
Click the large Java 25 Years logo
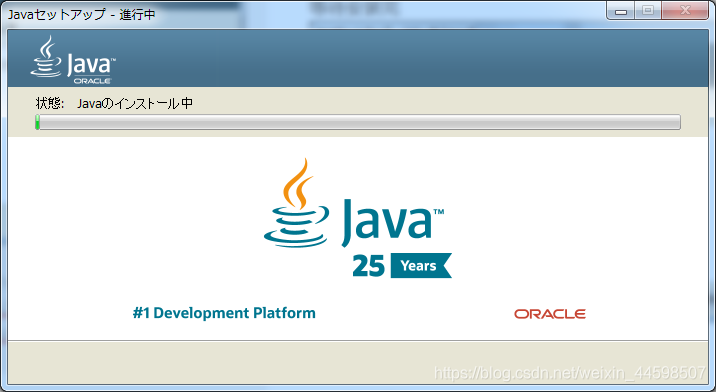point(358,218)
